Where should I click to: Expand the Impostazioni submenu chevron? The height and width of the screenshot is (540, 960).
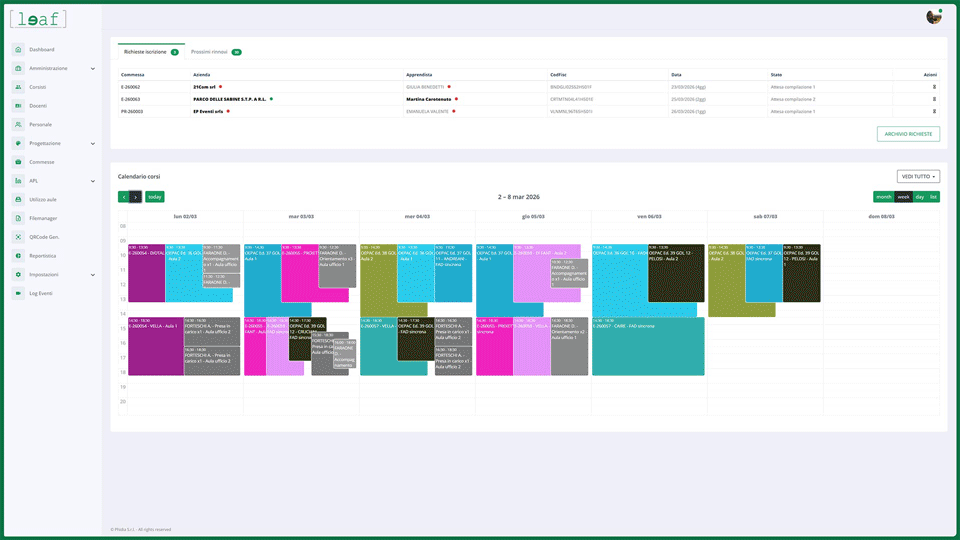click(x=92, y=275)
